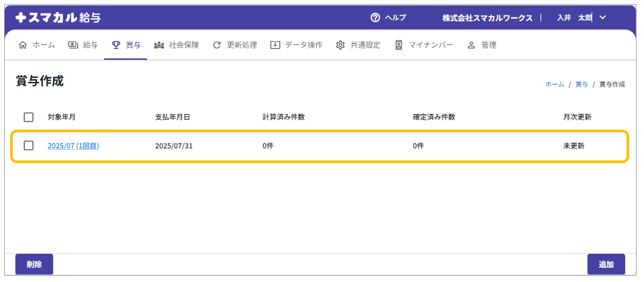This screenshot has height=282, width=644.
Task: Switch to the 社会保険 tab
Action: (183, 45)
